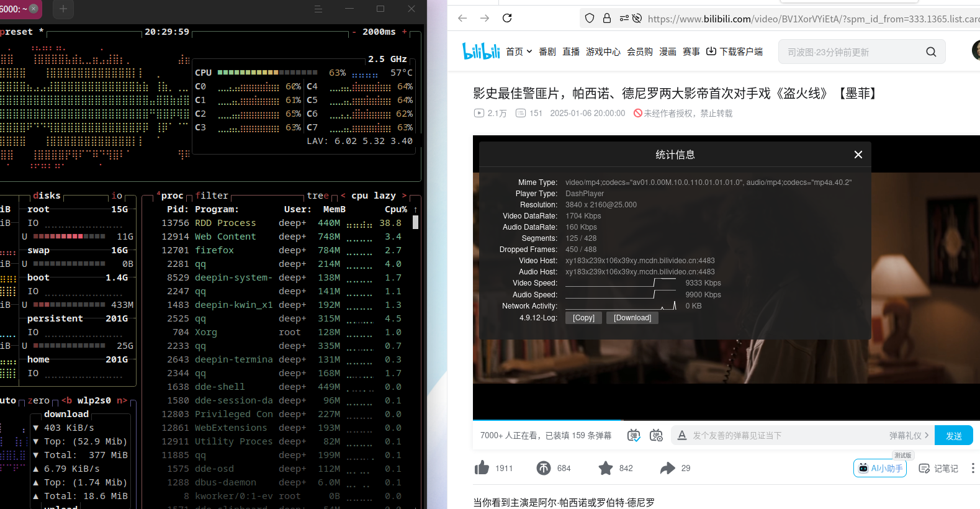This screenshot has height=509, width=980.
Task: Click the danmaku text input field
Action: (x=782, y=436)
